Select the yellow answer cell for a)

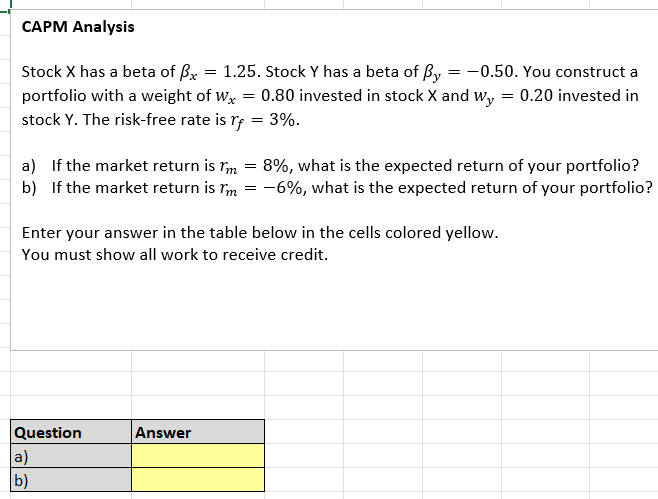click(198, 456)
